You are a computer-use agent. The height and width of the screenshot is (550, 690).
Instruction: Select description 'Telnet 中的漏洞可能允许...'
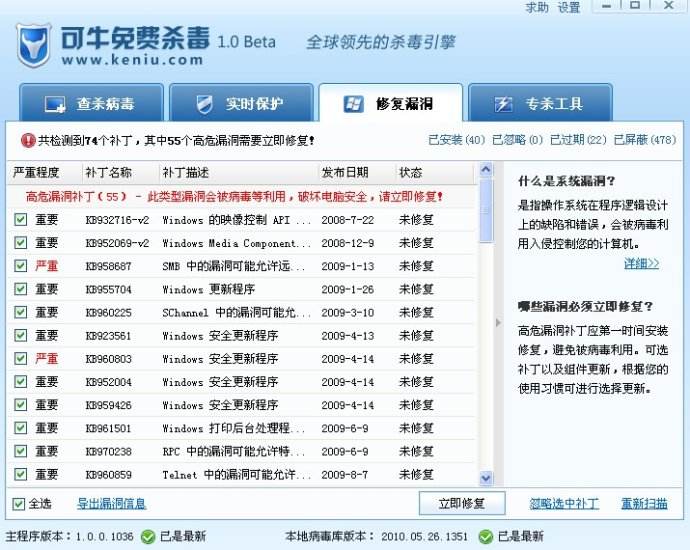click(236, 475)
